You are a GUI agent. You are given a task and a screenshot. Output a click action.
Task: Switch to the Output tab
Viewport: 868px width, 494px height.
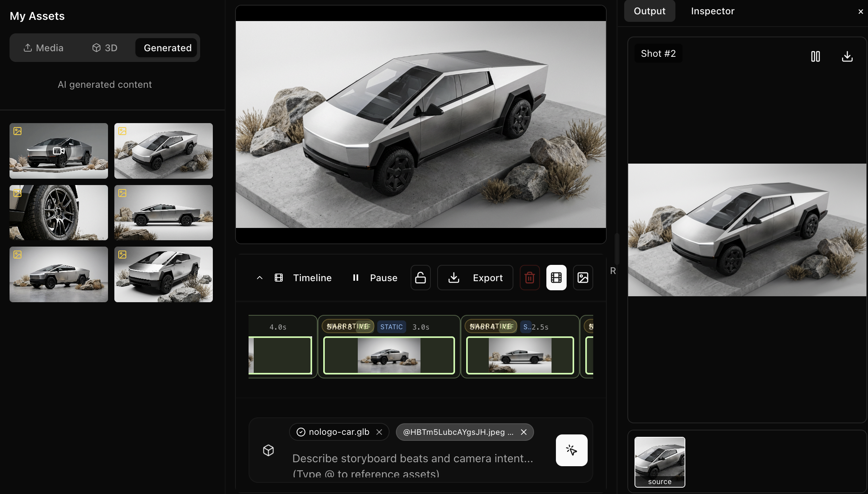coord(650,11)
